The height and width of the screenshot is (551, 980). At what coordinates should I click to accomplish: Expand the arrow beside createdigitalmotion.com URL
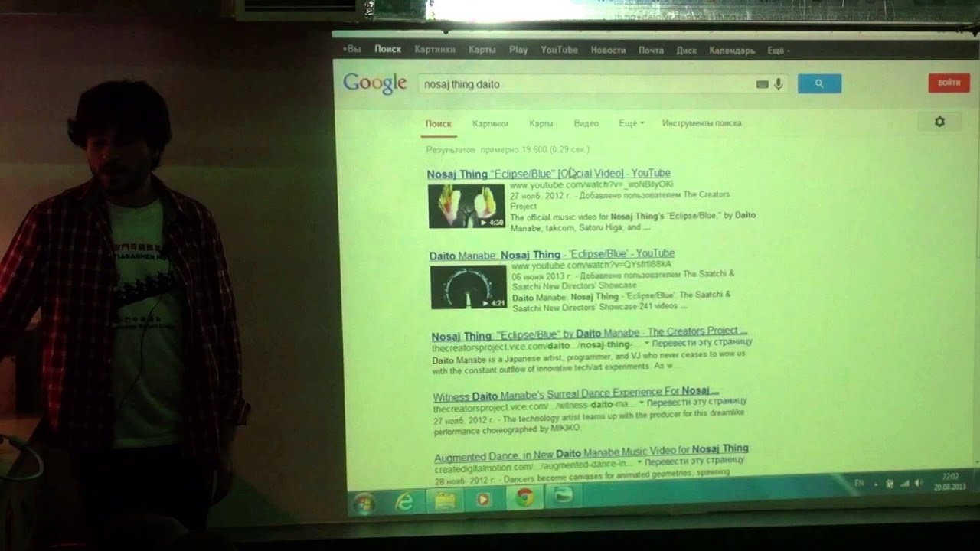[x=639, y=462]
